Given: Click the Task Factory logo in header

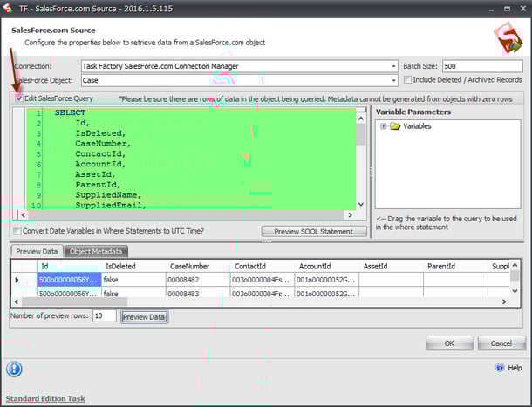Looking at the screenshot, I should coord(508,39).
